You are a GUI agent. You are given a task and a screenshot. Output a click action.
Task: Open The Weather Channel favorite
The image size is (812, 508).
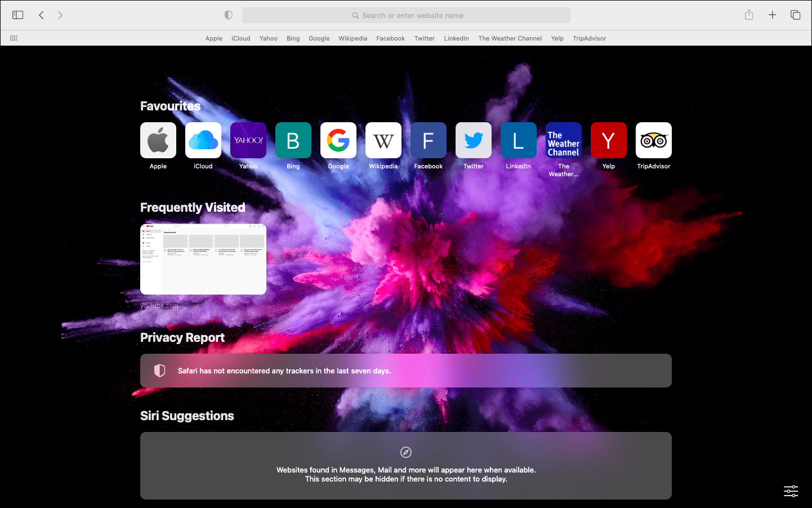click(563, 140)
